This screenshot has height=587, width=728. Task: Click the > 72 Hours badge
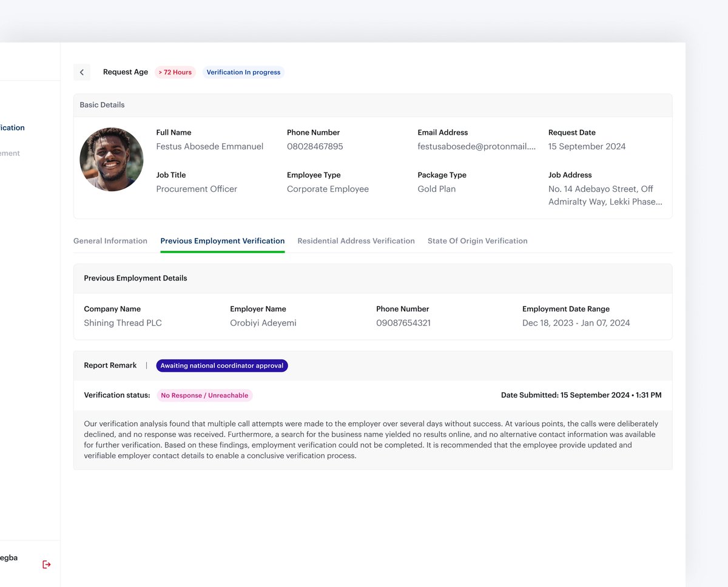tap(175, 72)
